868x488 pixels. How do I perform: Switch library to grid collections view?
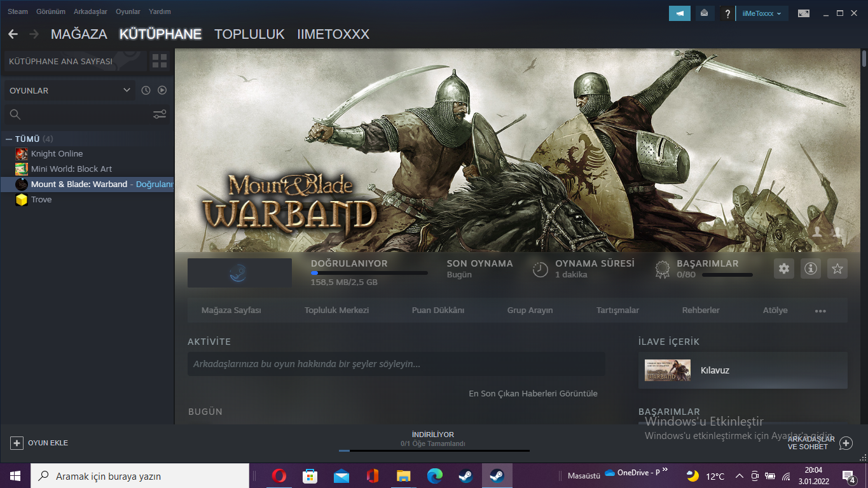click(x=160, y=61)
